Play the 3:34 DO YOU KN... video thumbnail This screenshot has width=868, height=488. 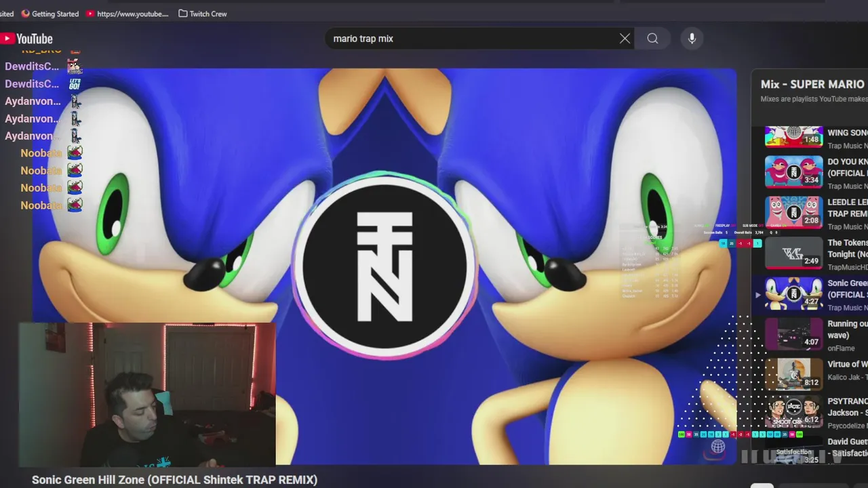pyautogui.click(x=793, y=171)
